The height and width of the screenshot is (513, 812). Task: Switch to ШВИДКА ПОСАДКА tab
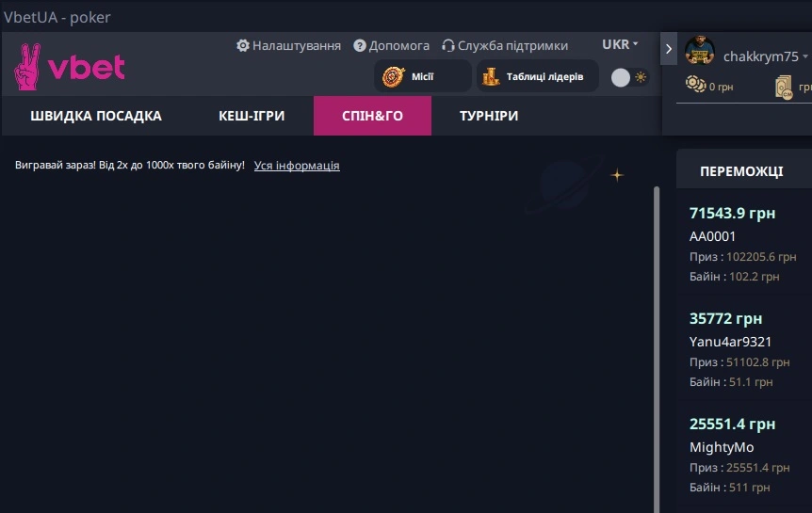click(96, 116)
